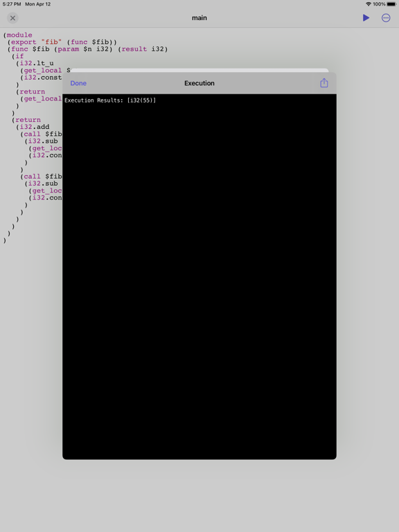
Task: Close the main editor
Action: [x=12, y=18]
